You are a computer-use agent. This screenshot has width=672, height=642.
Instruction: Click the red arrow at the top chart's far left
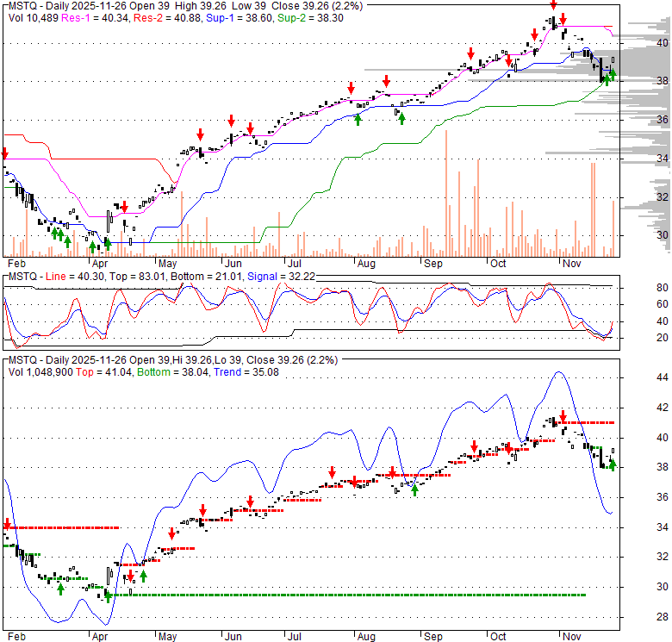point(4,153)
